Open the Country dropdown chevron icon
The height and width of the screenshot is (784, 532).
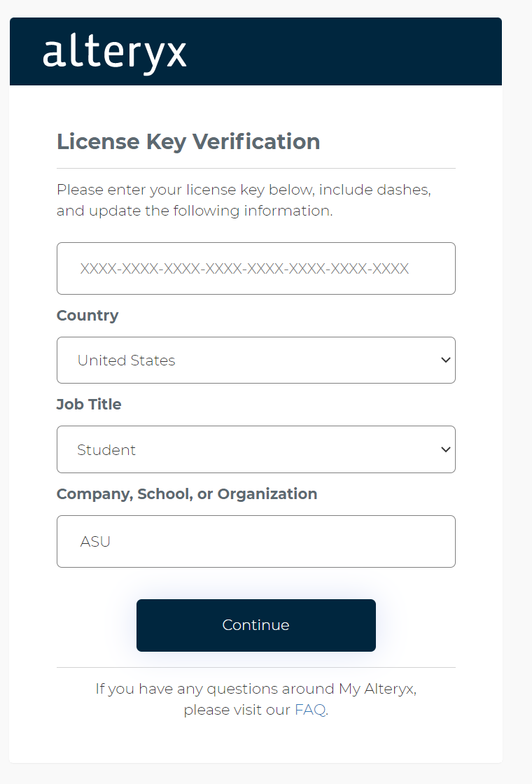445,360
